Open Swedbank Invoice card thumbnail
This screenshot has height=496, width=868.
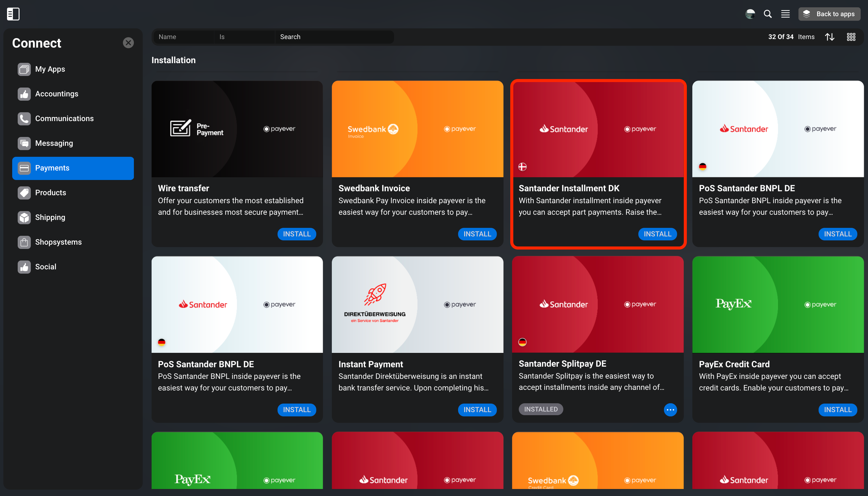[418, 129]
